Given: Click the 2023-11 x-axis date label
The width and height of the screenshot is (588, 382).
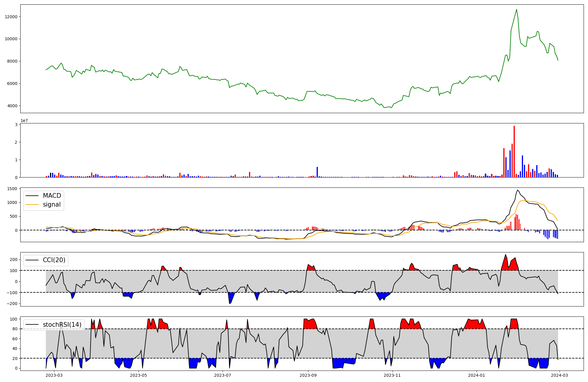Looking at the screenshot, I should (x=392, y=375).
